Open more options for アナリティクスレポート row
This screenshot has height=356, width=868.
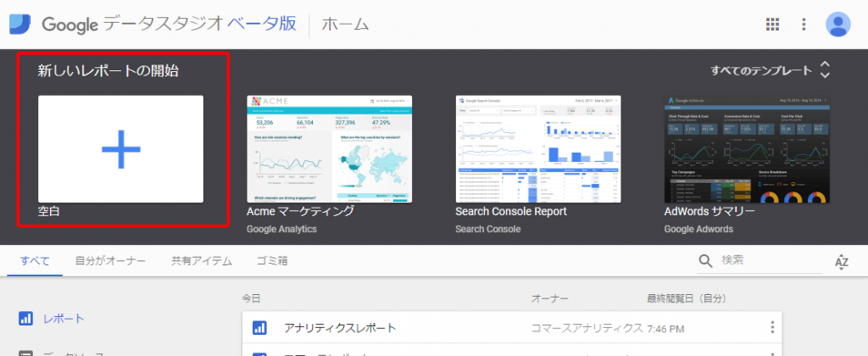point(771,328)
